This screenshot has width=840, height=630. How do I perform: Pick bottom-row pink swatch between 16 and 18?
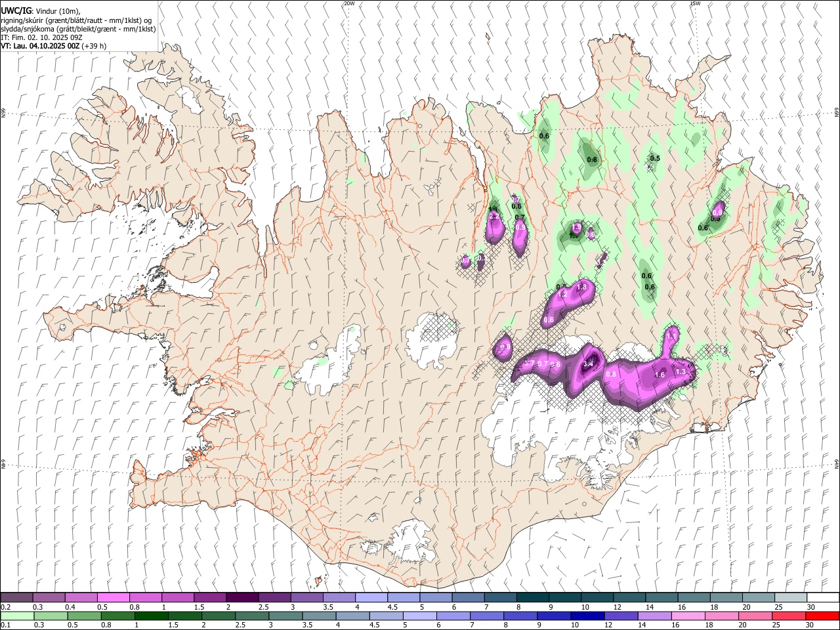(x=687, y=616)
